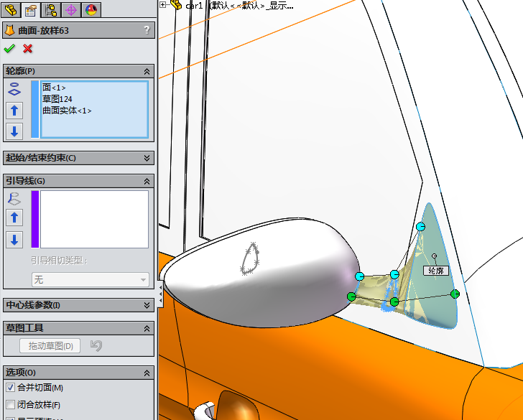Open the 引导相切类型 dropdown
This screenshot has width=523, height=420.
(91, 279)
